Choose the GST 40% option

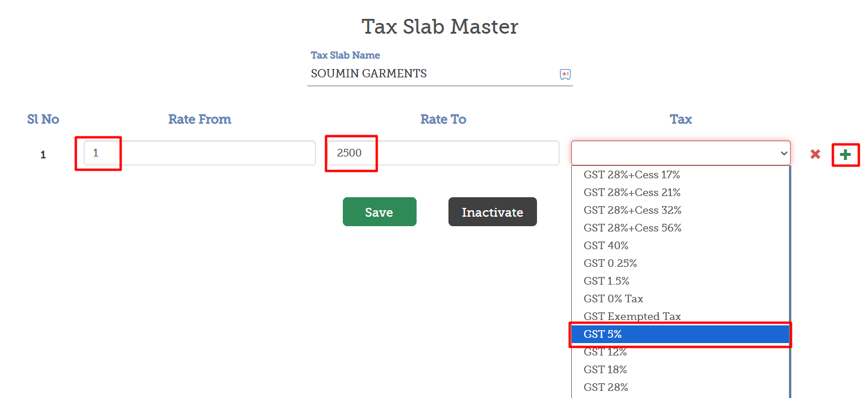click(680, 246)
